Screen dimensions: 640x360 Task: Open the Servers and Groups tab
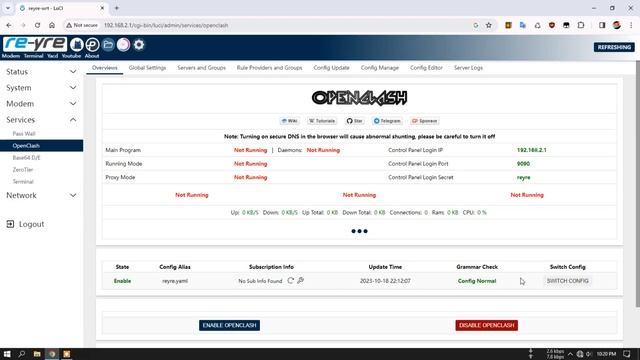(x=202, y=68)
